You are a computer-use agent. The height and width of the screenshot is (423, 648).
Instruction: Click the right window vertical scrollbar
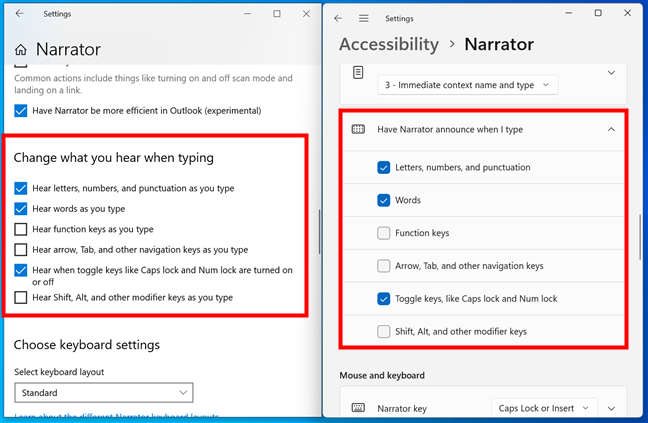tap(640, 237)
